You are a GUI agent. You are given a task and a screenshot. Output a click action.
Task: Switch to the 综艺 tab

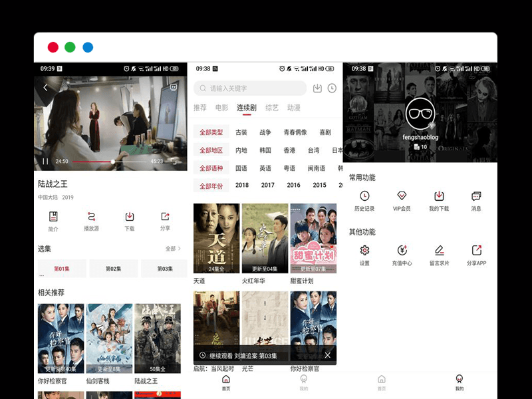tap(271, 108)
